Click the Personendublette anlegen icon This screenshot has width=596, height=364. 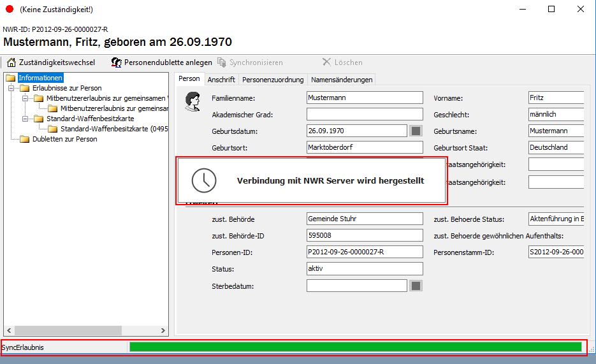(116, 62)
